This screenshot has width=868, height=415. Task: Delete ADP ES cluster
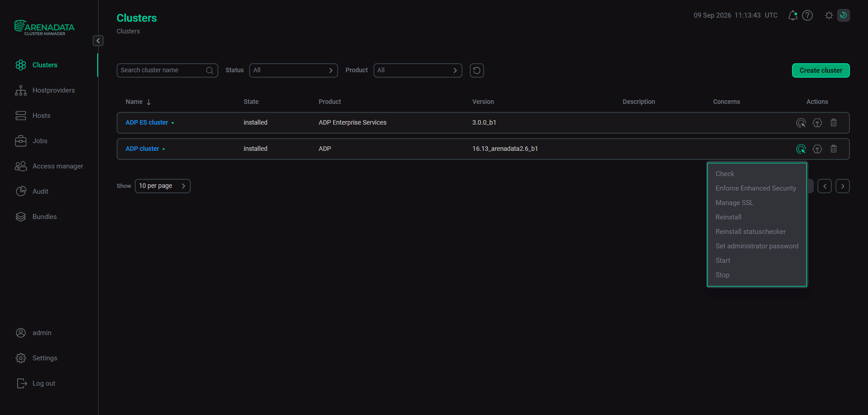click(834, 123)
